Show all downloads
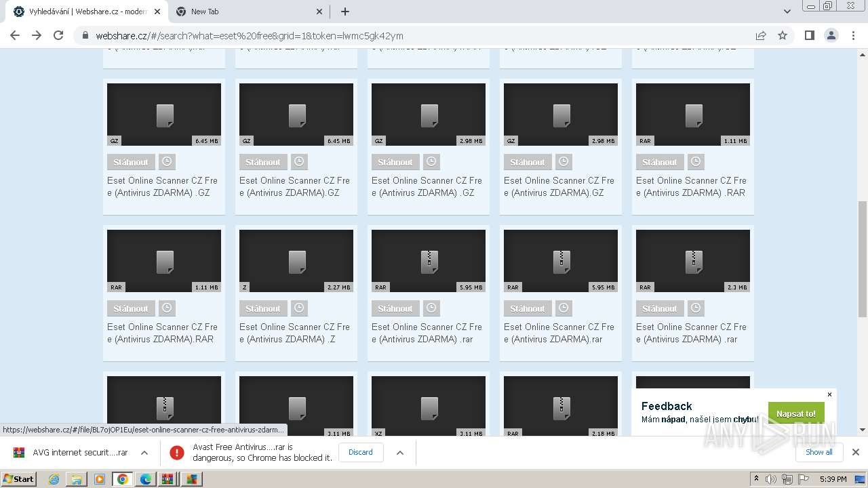 point(819,452)
